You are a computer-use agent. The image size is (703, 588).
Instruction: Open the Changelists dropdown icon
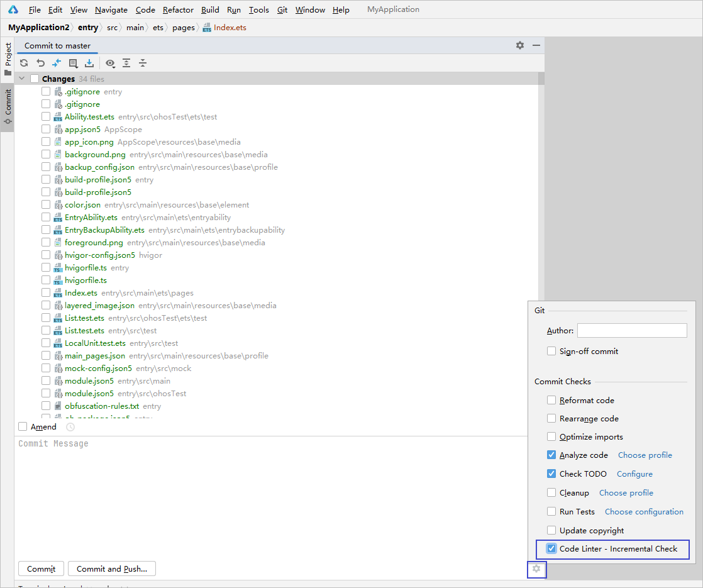pyautogui.click(x=73, y=63)
